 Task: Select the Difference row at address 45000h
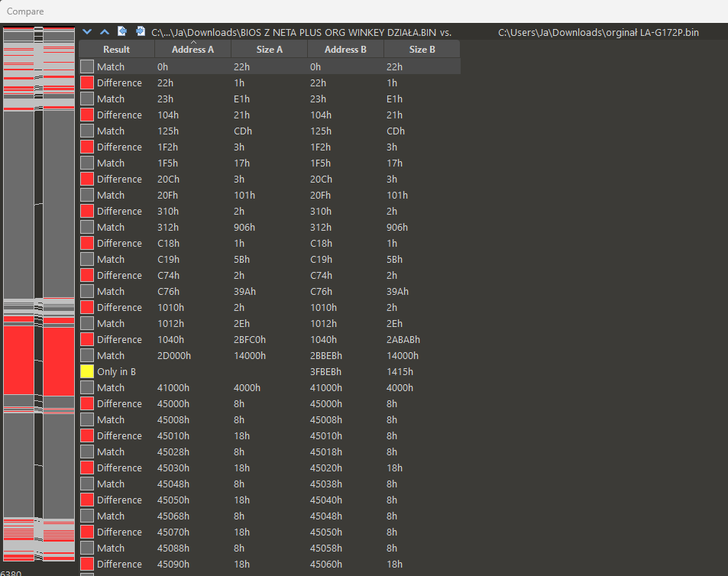270,403
